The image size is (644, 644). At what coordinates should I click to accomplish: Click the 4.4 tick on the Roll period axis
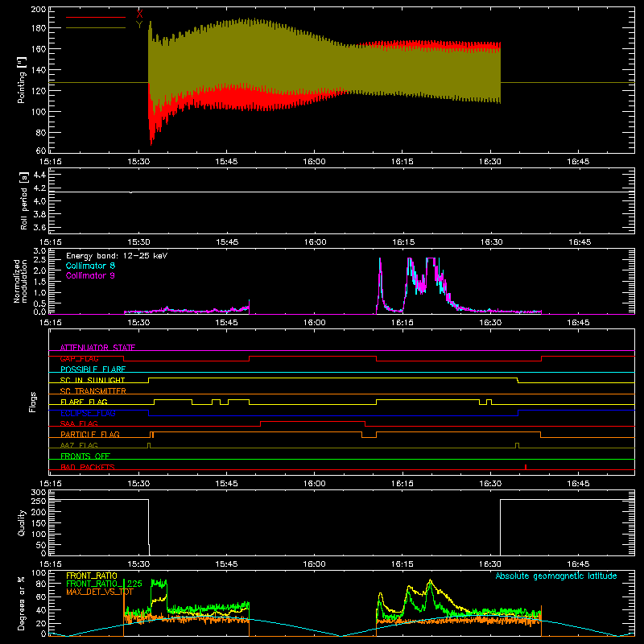click(39, 175)
